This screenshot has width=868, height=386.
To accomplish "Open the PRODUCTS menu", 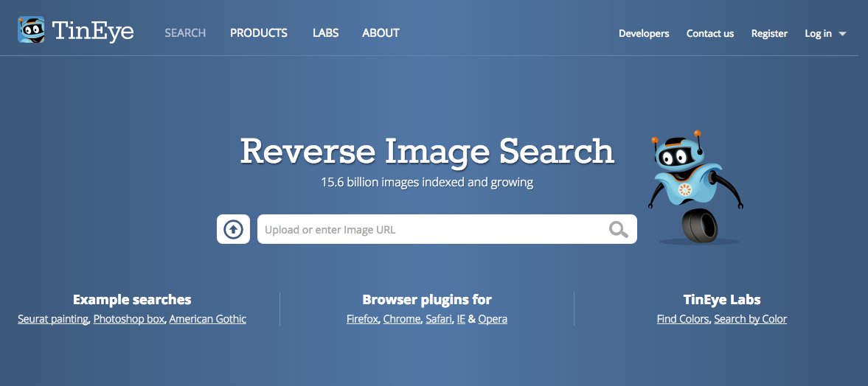I will (259, 33).
